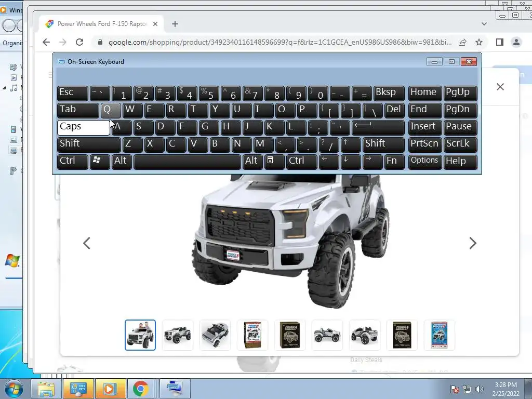Select the Power Wheels Ford F-150 tab
Image resolution: width=532 pixels, height=399 pixels.
[x=101, y=24]
